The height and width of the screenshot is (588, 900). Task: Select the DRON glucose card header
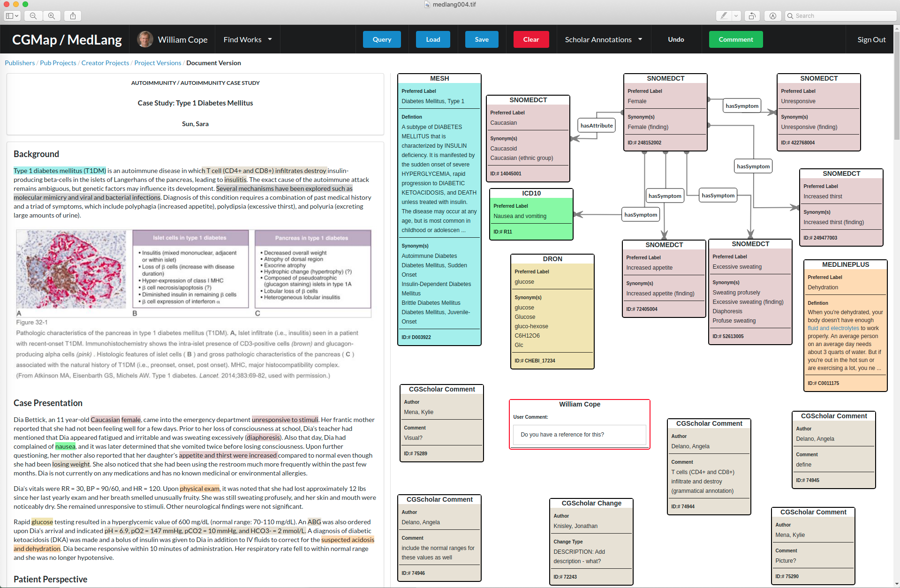(x=552, y=259)
